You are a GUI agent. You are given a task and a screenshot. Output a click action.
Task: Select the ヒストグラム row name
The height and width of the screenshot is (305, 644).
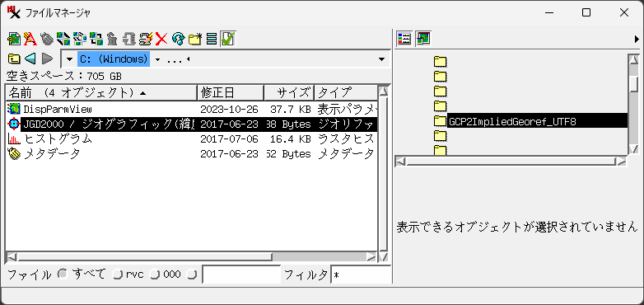pos(58,139)
